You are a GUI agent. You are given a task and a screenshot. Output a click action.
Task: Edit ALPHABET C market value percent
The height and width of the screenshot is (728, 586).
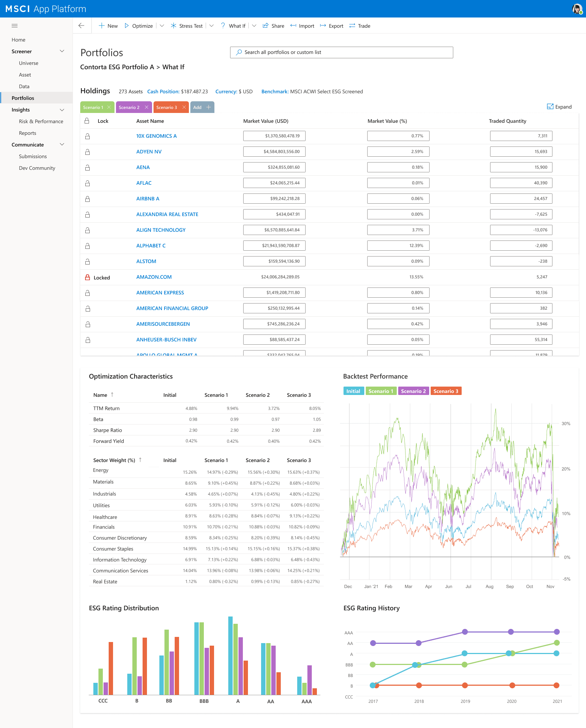pyautogui.click(x=398, y=246)
